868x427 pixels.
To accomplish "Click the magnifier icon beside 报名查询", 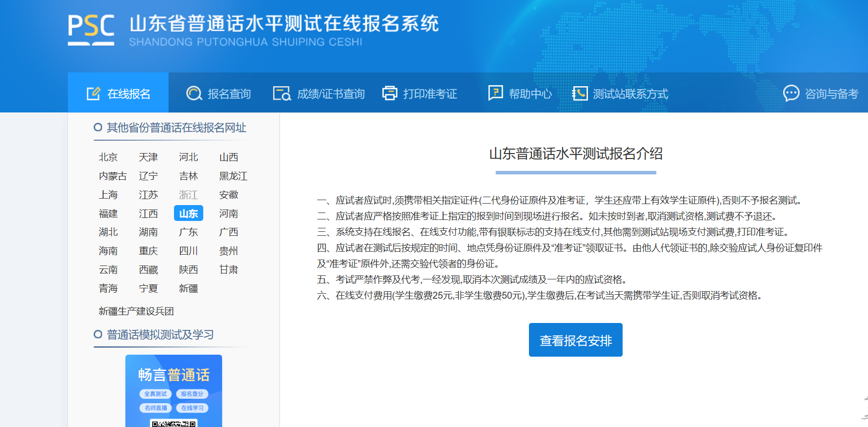I will [x=194, y=94].
